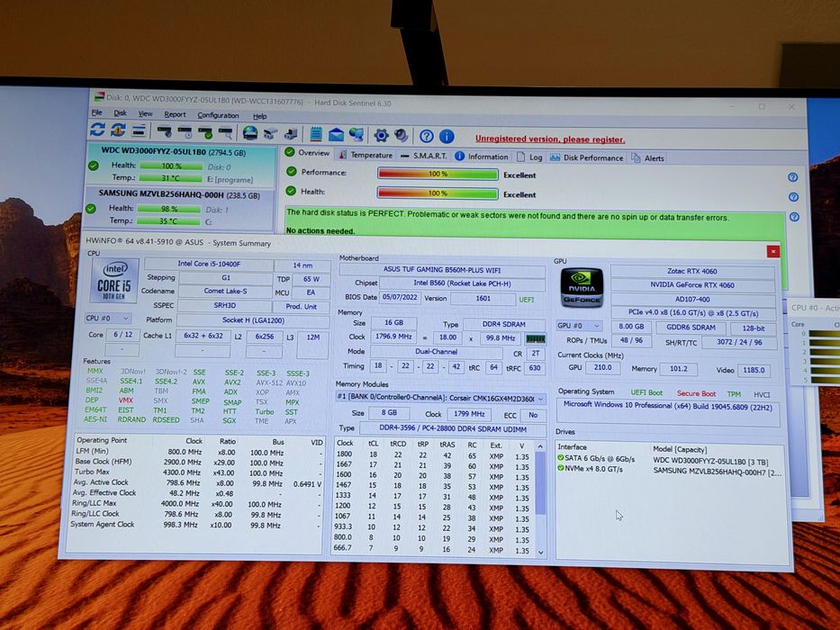Expand the memory module BANK 0 dropdown
Image resolution: width=840 pixels, height=630 pixels.
pos(440,399)
